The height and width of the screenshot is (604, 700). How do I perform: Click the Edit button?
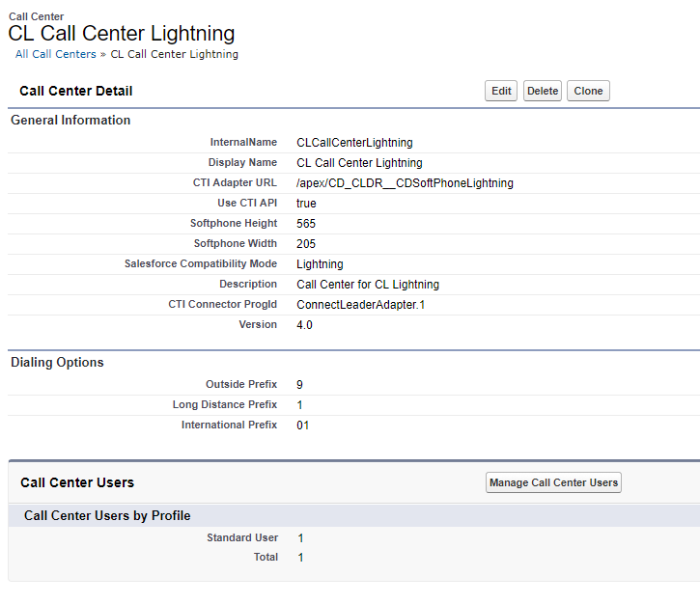click(501, 91)
